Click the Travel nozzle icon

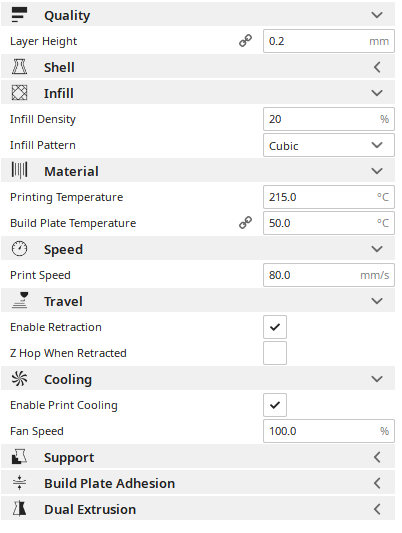tap(19, 300)
